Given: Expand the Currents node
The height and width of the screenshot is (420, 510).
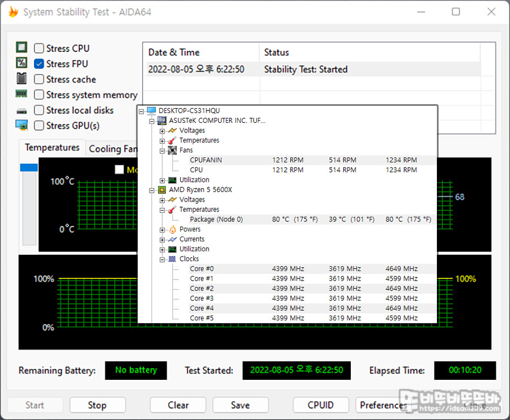Looking at the screenshot, I should pyautogui.click(x=162, y=240).
